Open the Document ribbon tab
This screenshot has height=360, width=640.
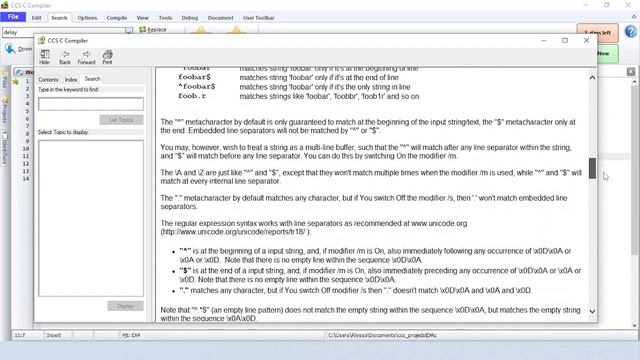220,18
